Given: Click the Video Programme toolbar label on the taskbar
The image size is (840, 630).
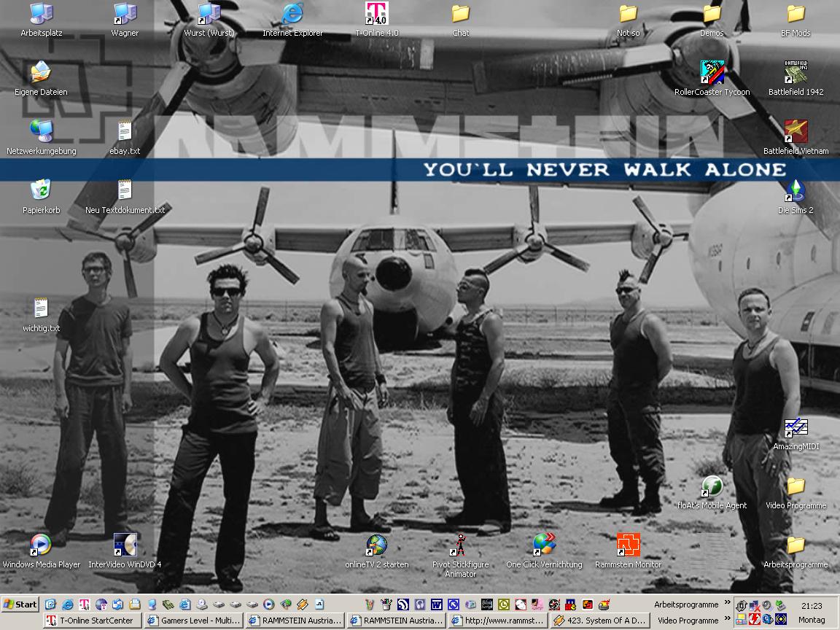Looking at the screenshot, I should pyautogui.click(x=688, y=621).
